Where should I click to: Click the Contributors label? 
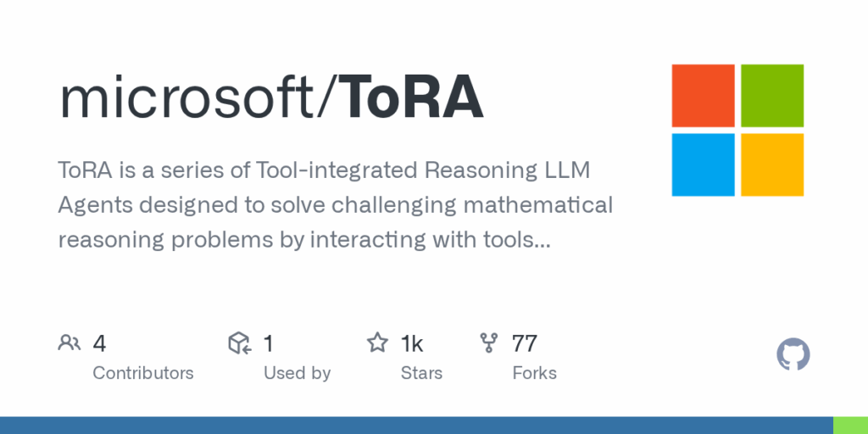(x=142, y=373)
